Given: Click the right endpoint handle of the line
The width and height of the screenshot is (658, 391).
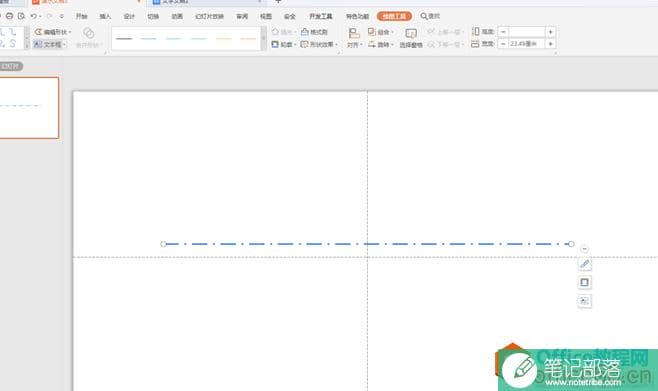Looking at the screenshot, I should [x=571, y=244].
